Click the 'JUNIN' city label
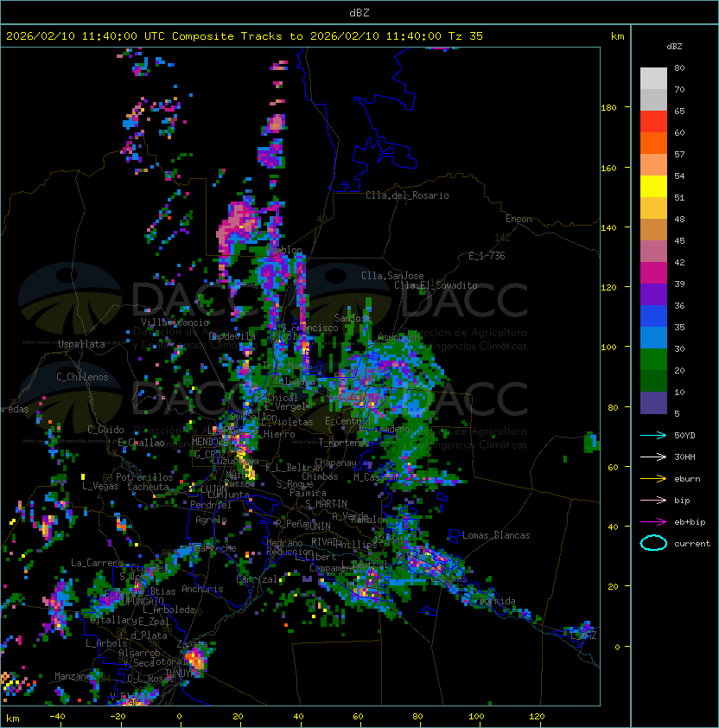Screen dimensions: 719x728 (x=317, y=526)
